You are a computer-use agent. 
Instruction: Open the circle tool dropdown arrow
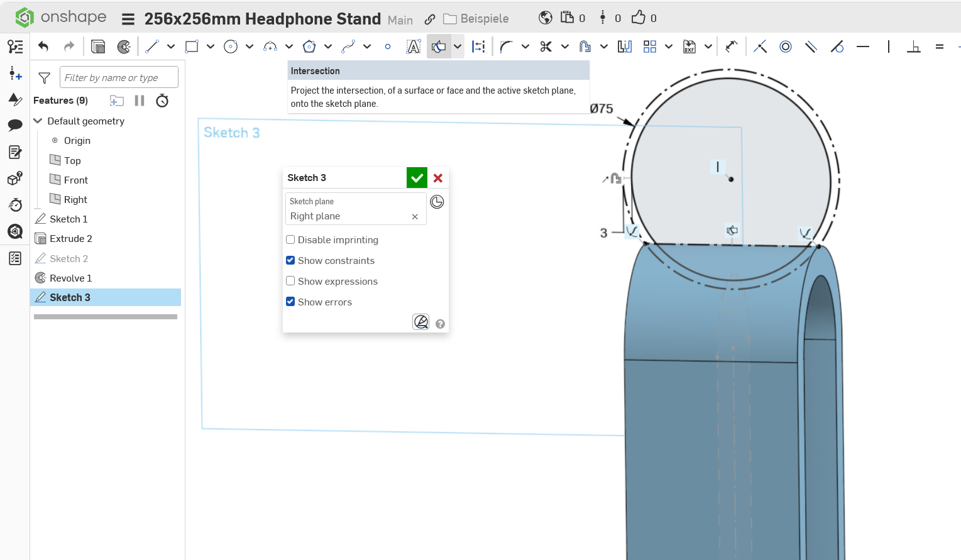click(x=250, y=47)
